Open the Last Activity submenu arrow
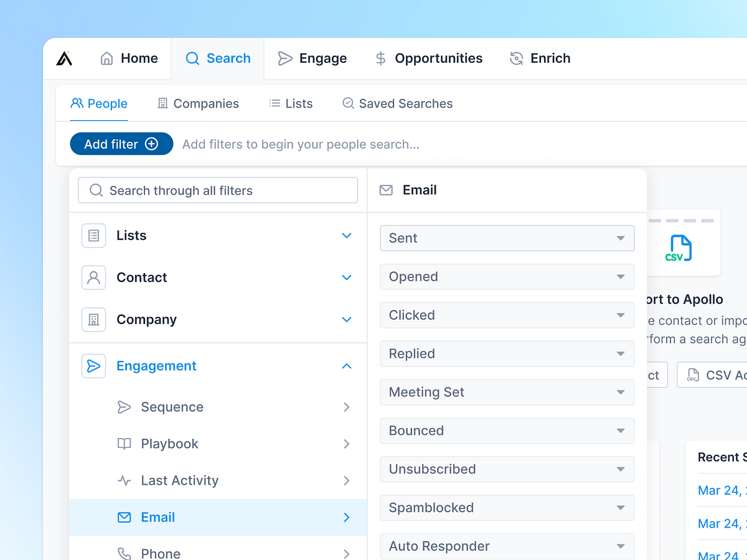 point(347,480)
